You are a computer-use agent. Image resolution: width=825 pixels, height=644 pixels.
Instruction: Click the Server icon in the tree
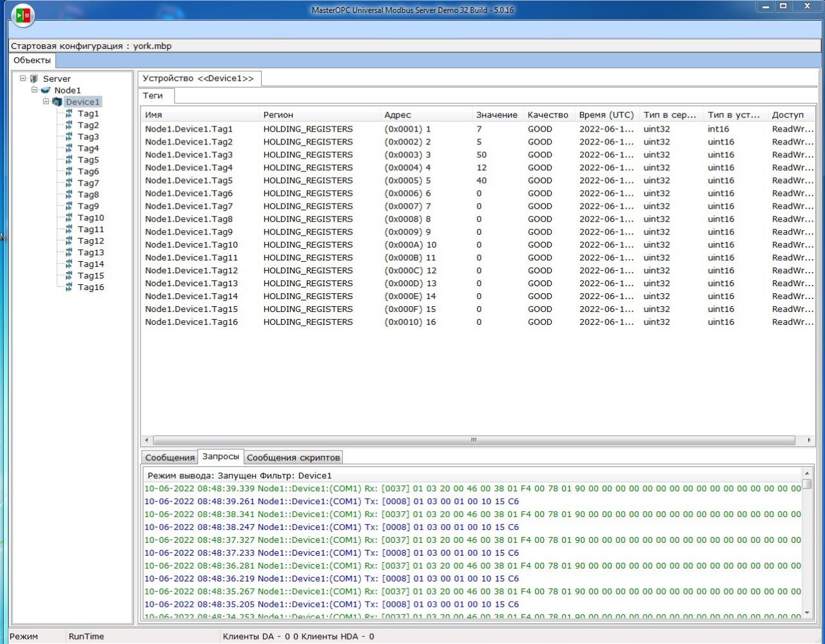(34, 79)
